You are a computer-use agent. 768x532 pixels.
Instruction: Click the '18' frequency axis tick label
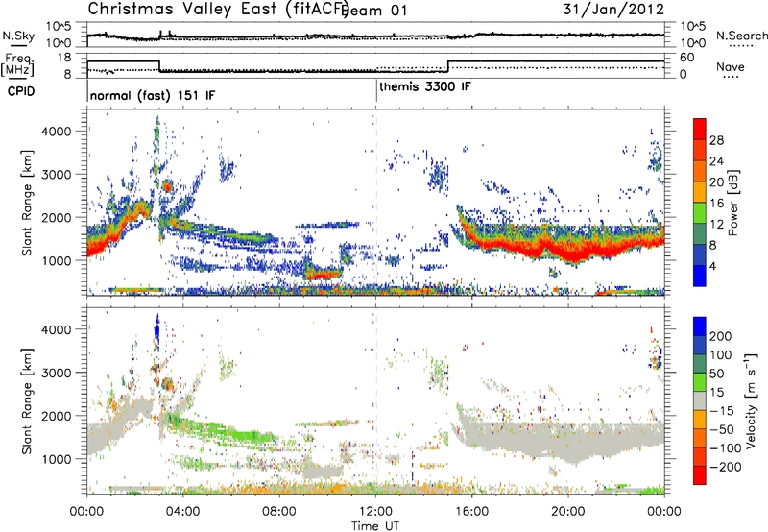[x=64, y=58]
